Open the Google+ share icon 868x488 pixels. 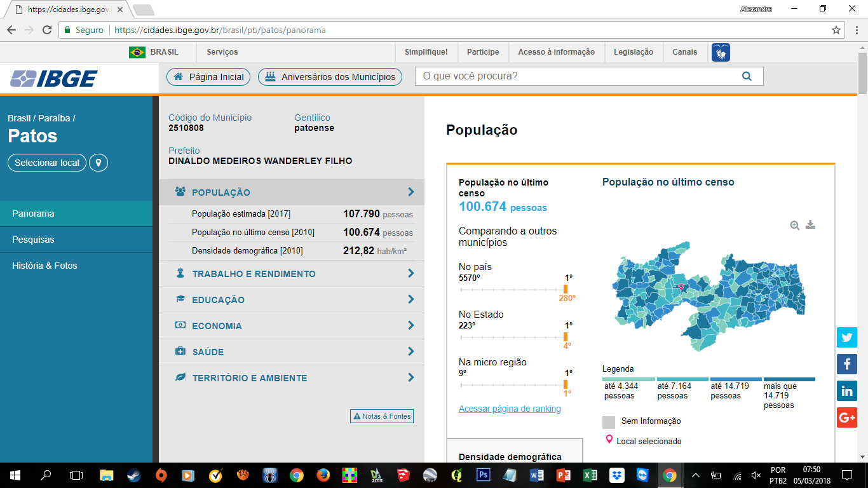[x=847, y=417]
